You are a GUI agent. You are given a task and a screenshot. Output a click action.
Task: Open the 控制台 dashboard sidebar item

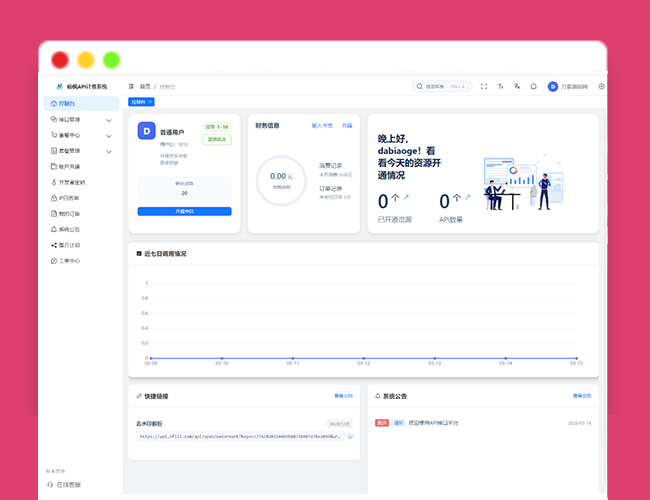81,104
